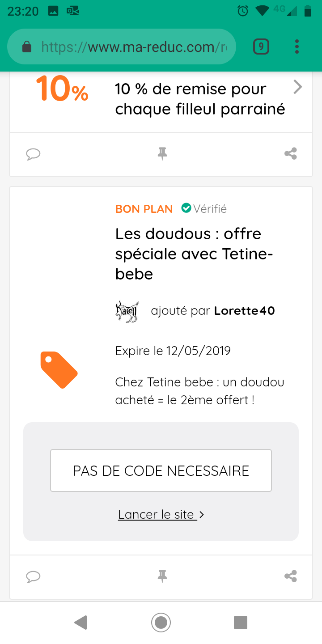Open Lorette40's user profile
Screen dimensions: 322x644
click(244, 311)
